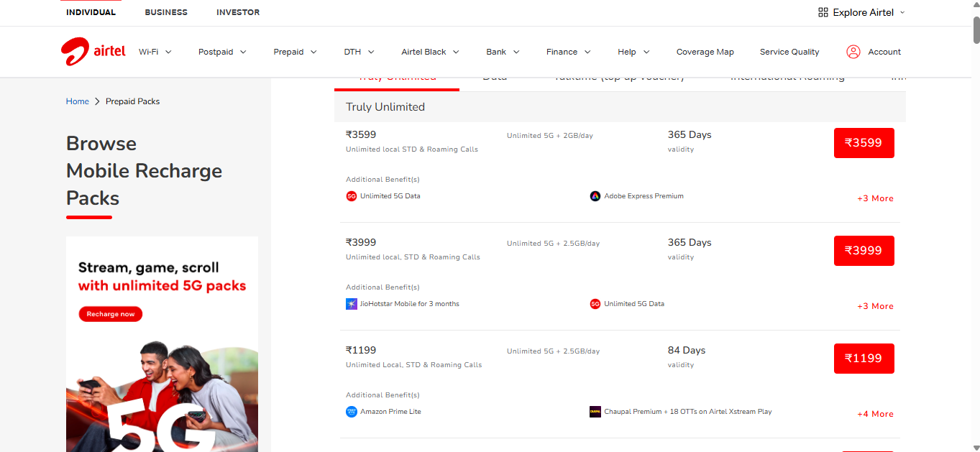The image size is (980, 452).
Task: Expand the Postpaid menu
Action: click(222, 52)
